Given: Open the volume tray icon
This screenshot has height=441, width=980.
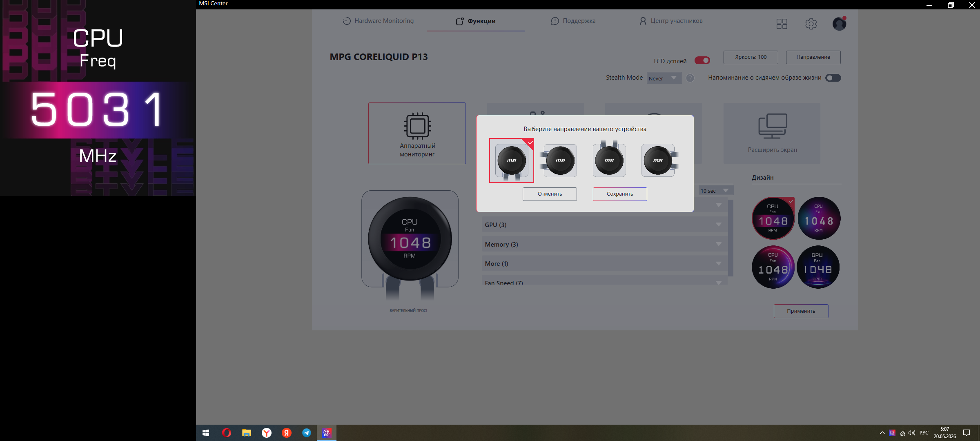Looking at the screenshot, I should [912, 433].
